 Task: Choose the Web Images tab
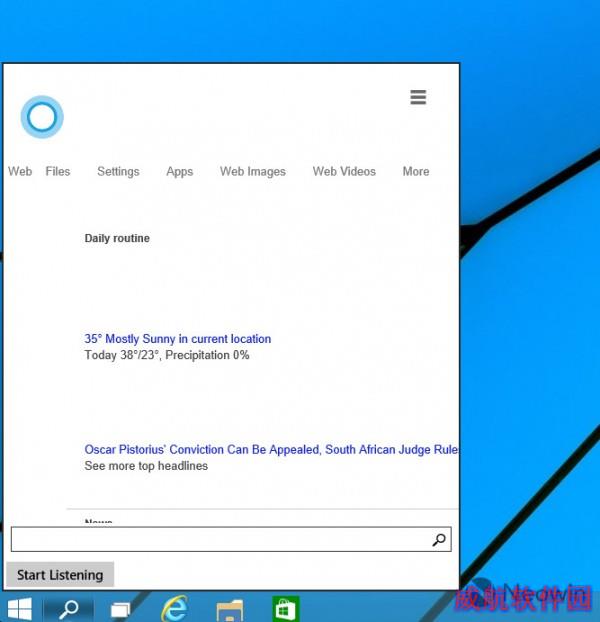coord(253,172)
